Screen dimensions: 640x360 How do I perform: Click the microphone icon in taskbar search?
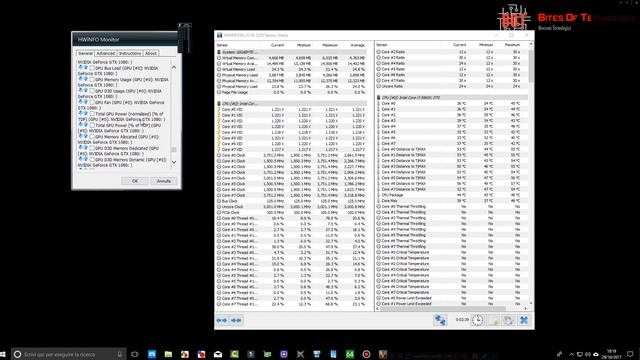[x=120, y=354]
